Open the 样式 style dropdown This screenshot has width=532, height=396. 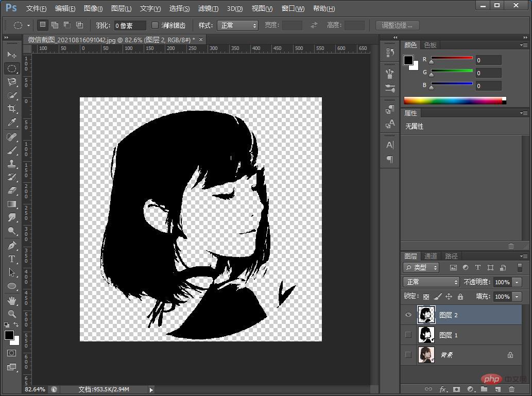(237, 25)
